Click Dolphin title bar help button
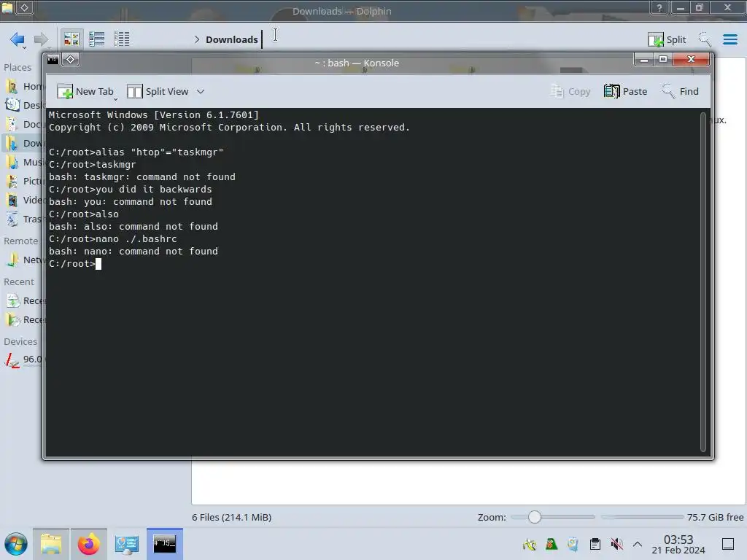The image size is (747, 560). pyautogui.click(x=659, y=7)
